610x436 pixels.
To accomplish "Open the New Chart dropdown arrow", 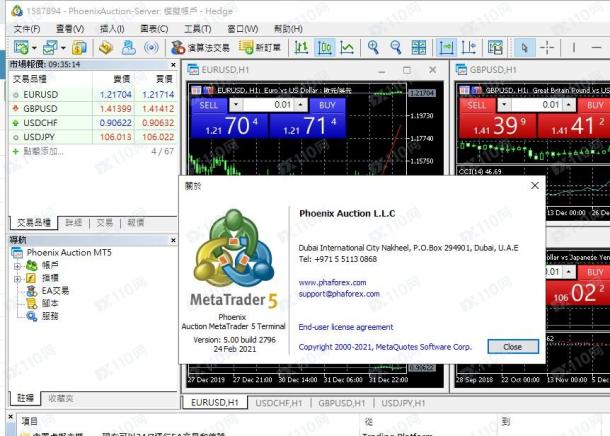I will click(x=34, y=48).
